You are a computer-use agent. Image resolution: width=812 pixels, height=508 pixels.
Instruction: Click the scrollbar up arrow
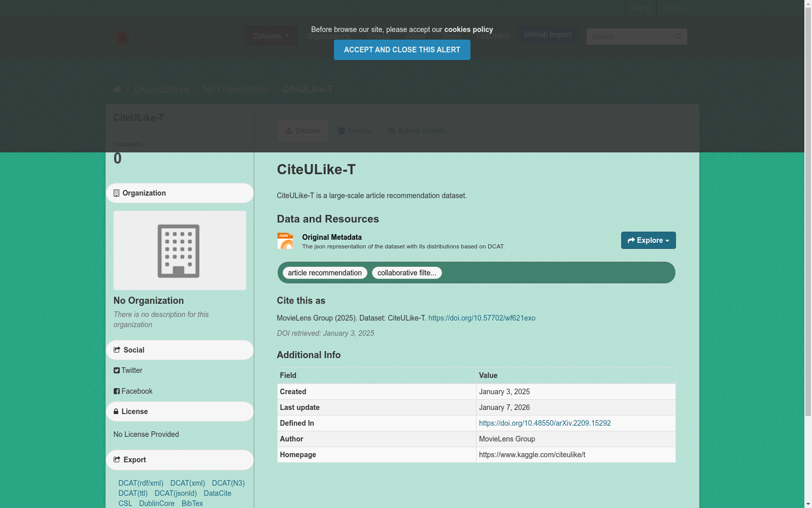808,4
